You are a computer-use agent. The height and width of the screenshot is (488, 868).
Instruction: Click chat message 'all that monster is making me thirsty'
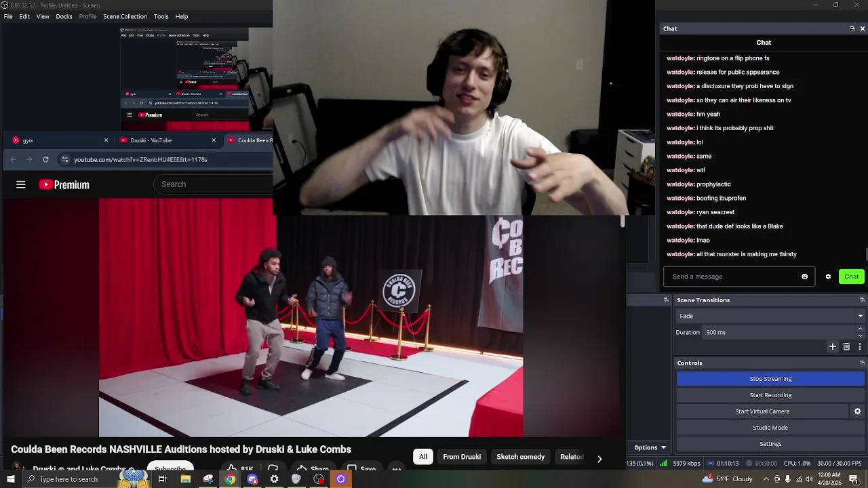[x=731, y=254]
